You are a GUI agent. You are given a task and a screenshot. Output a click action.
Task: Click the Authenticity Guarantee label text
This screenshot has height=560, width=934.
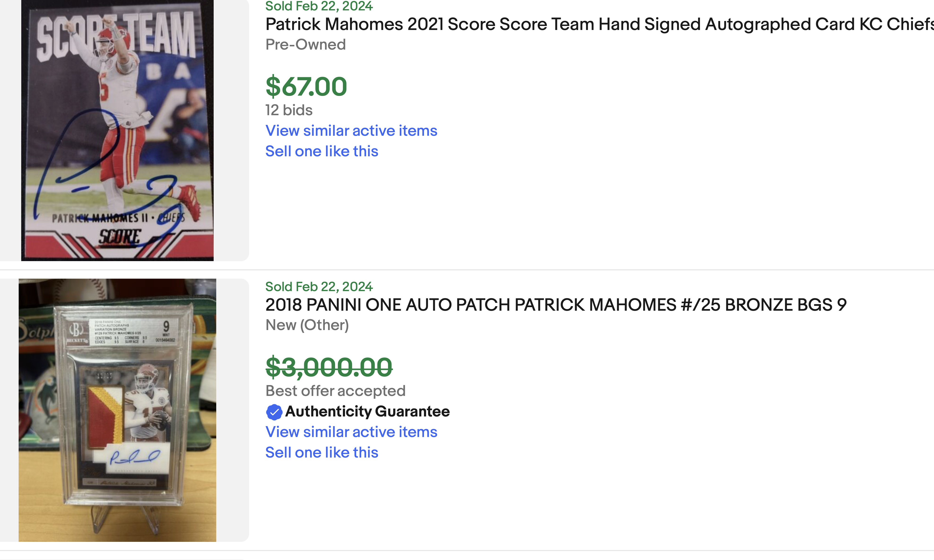(367, 411)
